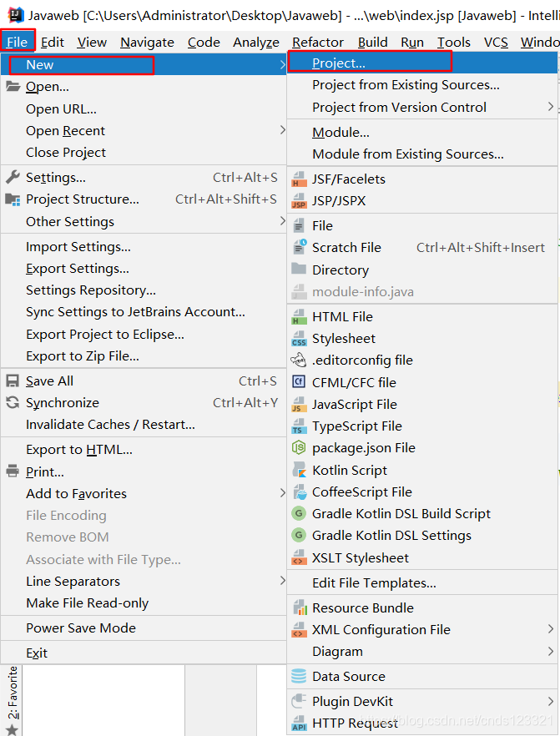The image size is (560, 736).
Task: Select Edit File Templates...
Action: tap(422, 582)
